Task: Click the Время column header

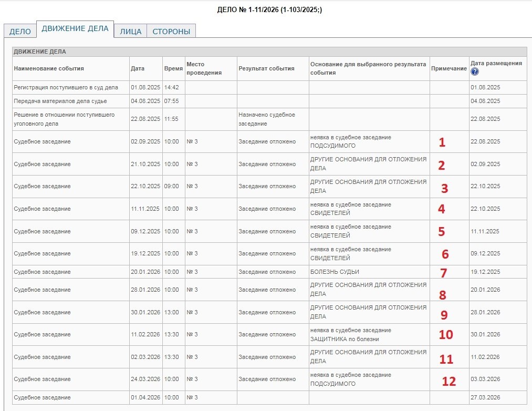Action: coord(173,68)
